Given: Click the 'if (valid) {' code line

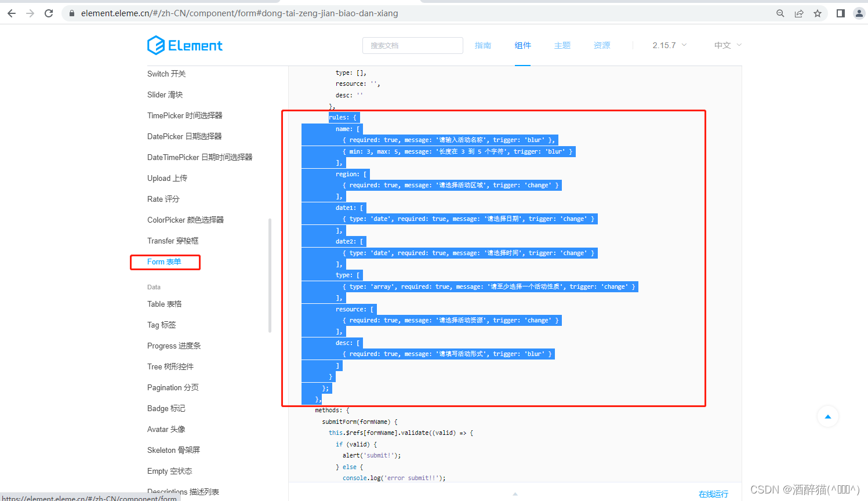Looking at the screenshot, I should pos(356,444).
